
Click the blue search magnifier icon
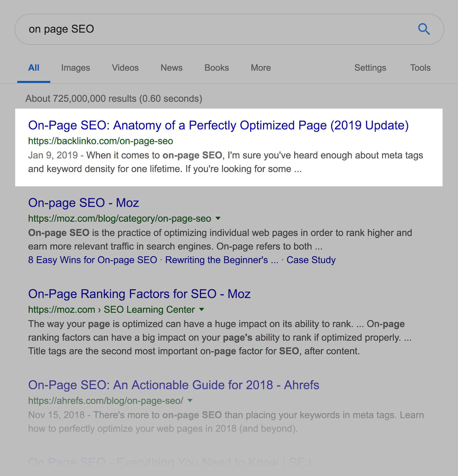click(424, 29)
